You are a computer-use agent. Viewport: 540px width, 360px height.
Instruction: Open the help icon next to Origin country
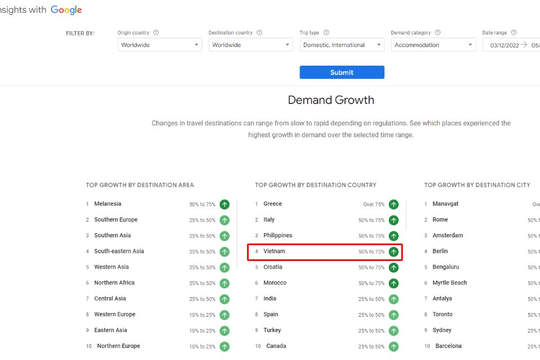(x=156, y=32)
